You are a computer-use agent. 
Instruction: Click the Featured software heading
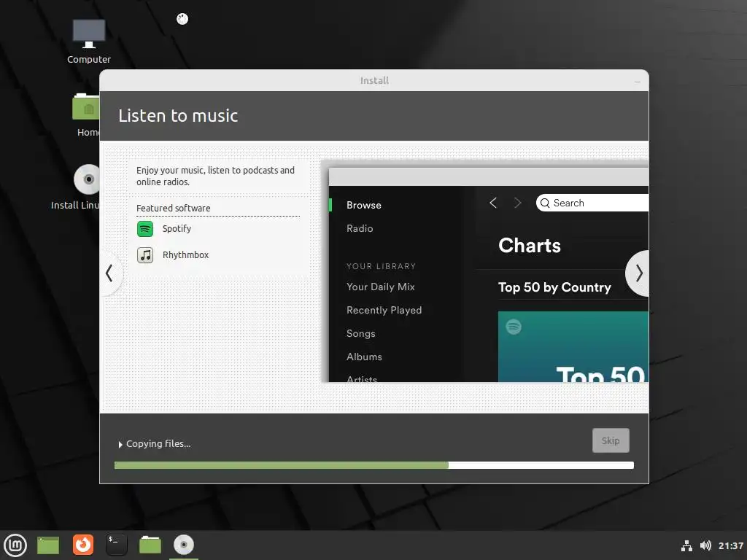pyautogui.click(x=174, y=208)
